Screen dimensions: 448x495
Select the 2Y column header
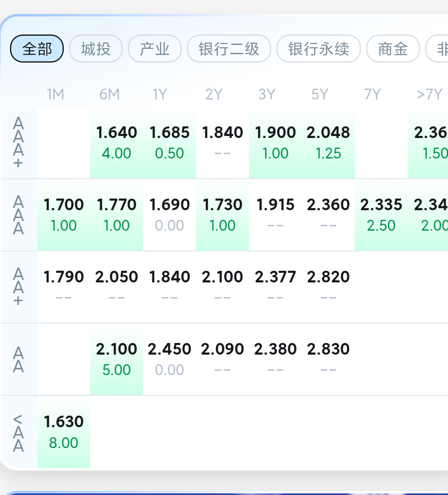pos(214,94)
